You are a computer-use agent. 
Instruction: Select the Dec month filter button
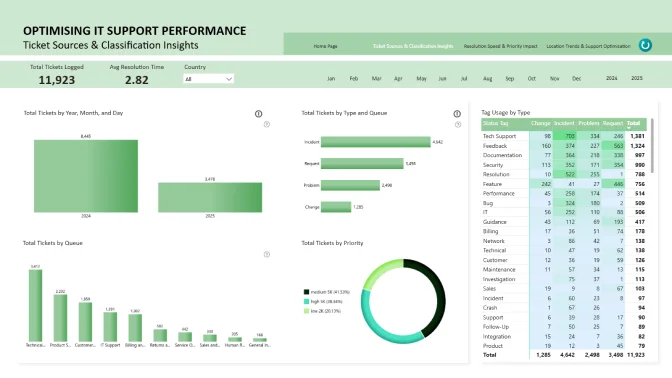576,79
